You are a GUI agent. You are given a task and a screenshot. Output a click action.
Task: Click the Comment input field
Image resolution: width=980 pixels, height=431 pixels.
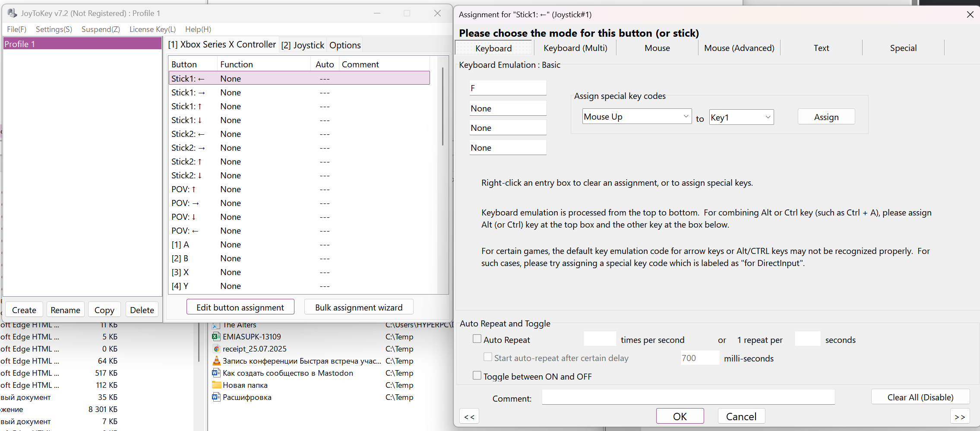coord(688,397)
